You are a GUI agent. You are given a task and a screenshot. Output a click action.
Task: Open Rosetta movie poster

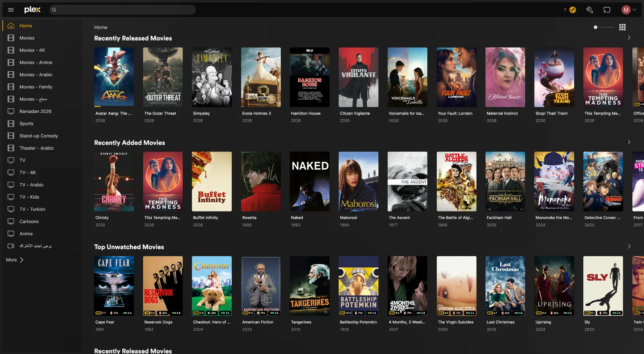tap(261, 182)
